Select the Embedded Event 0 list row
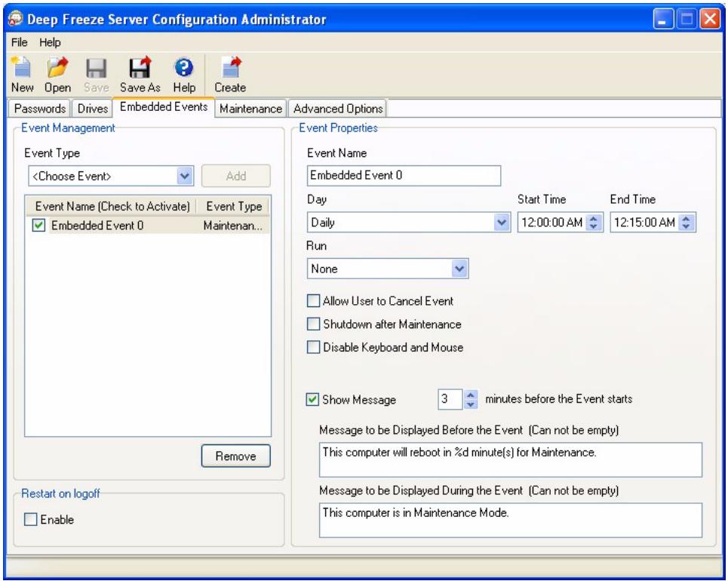Image resolution: width=728 pixels, height=581 pixels. [x=148, y=226]
